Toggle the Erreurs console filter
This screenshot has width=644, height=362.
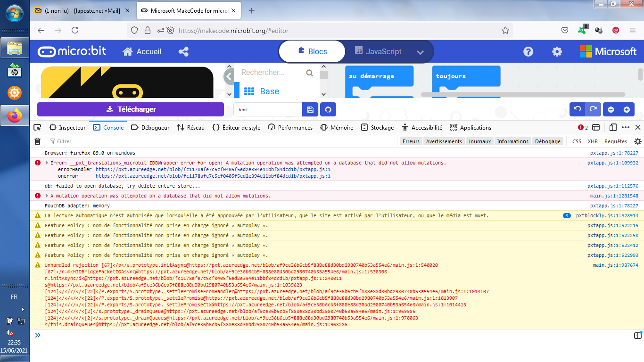pos(411,141)
